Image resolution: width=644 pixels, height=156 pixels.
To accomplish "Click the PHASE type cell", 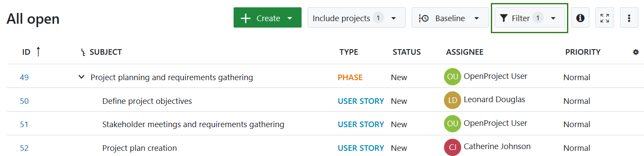I will [350, 78].
